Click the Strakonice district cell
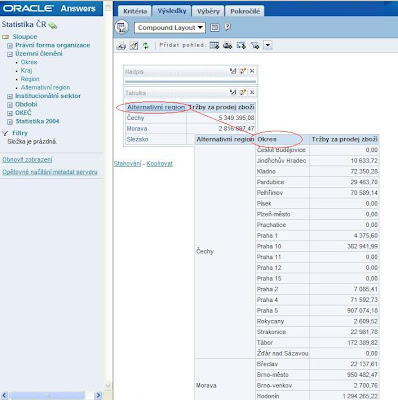Screen dimensions: 398x400 282,332
